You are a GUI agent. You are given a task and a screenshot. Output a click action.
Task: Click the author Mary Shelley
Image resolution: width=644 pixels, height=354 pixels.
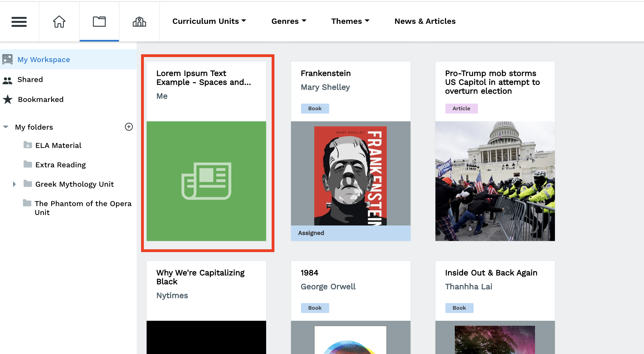325,87
